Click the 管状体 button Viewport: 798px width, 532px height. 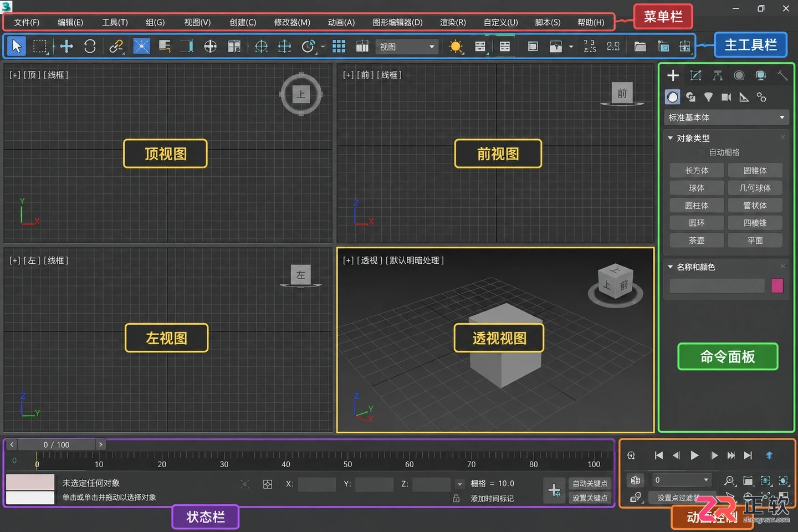pyautogui.click(x=755, y=206)
